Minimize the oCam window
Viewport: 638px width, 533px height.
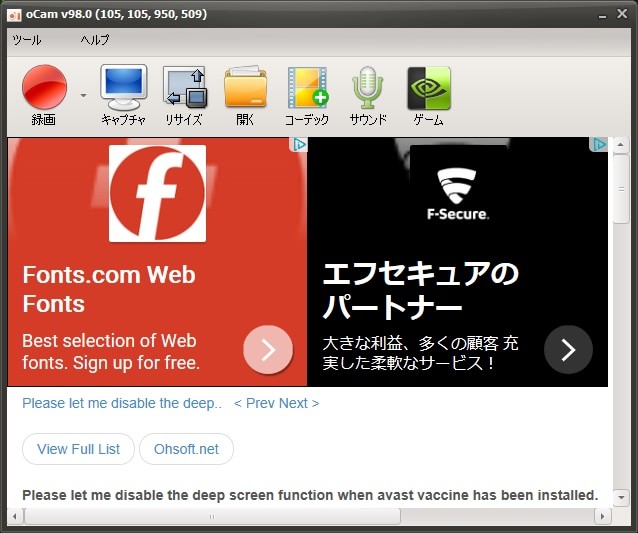(x=603, y=15)
